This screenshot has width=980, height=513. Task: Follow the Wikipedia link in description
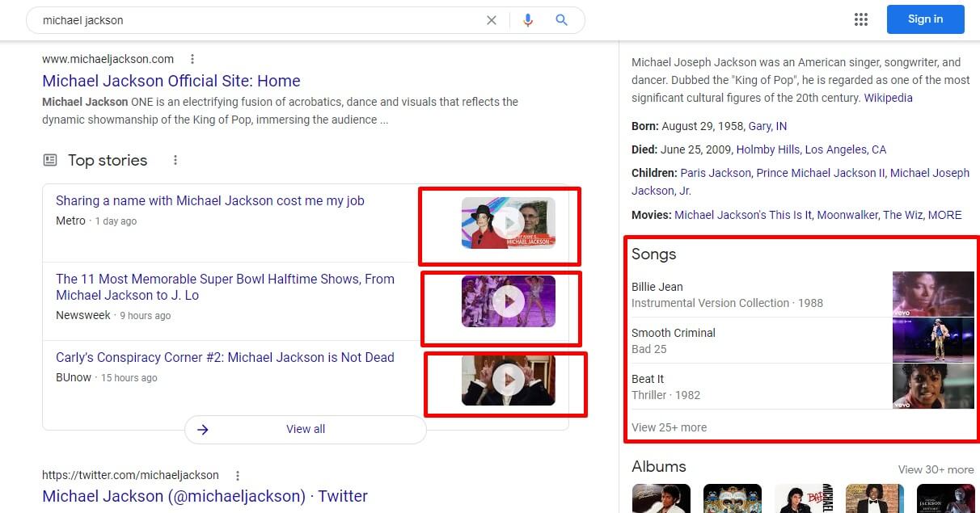tap(888, 98)
